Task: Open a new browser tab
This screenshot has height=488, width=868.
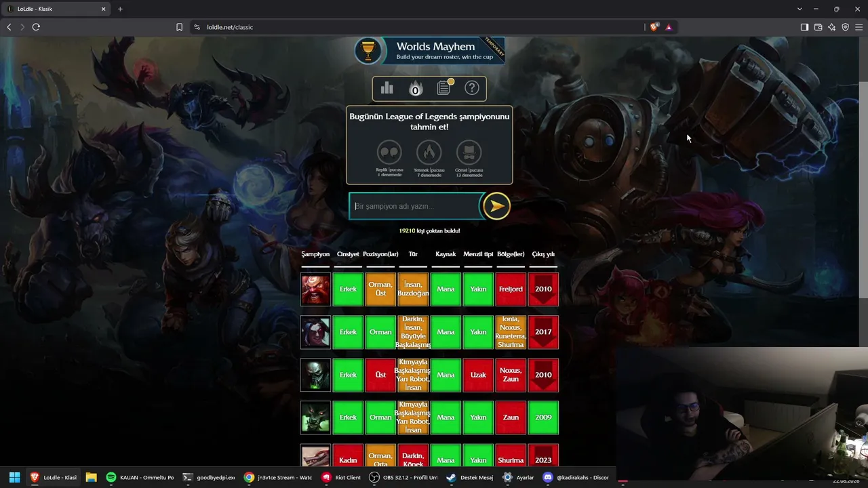Action: [120, 9]
